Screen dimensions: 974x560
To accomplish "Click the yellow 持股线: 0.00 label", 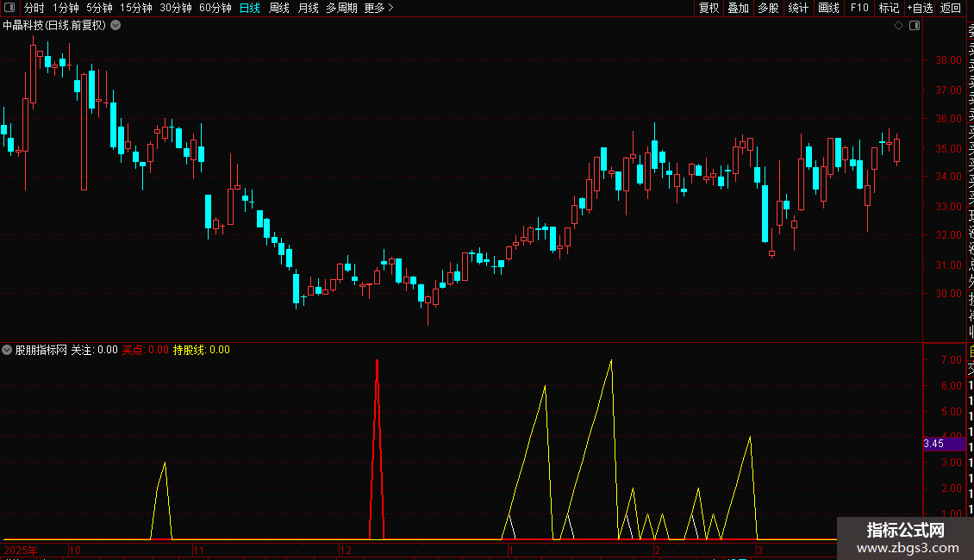I will click(x=201, y=350).
